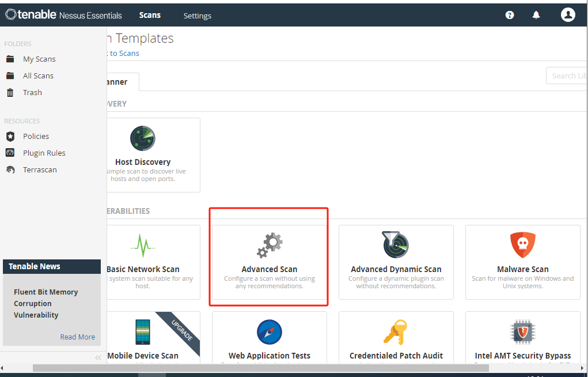
Task: Choose the Mobile Device Scan title
Action: pyautogui.click(x=143, y=356)
